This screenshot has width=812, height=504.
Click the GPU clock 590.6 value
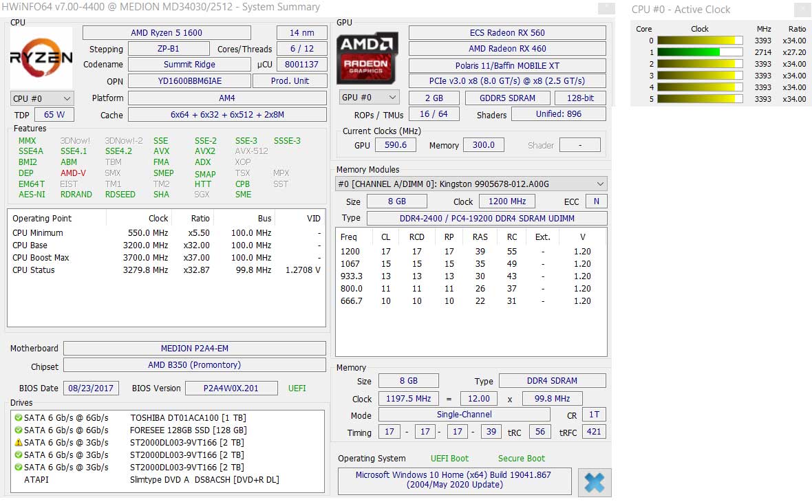tap(396, 145)
